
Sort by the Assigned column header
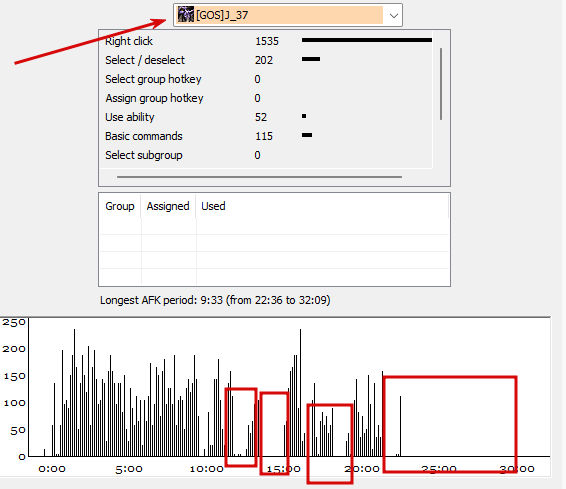[168, 206]
